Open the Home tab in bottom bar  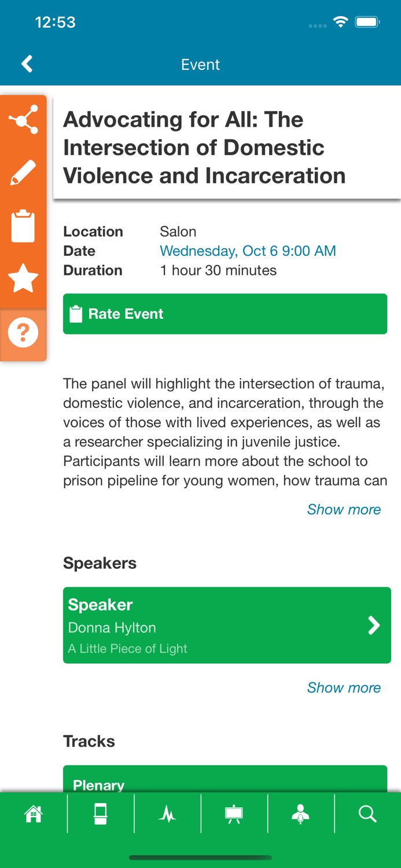(34, 814)
